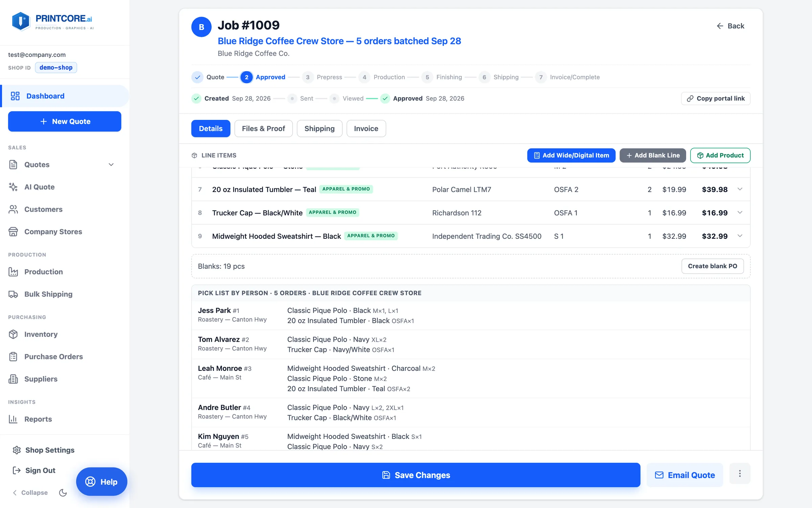This screenshot has height=508, width=812.
Task: Click the Shop Settings gear icon
Action: (17, 450)
